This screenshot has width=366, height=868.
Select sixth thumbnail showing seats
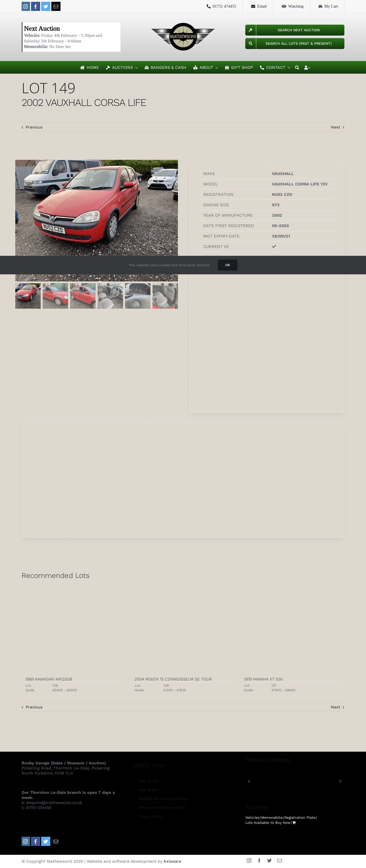point(165,296)
